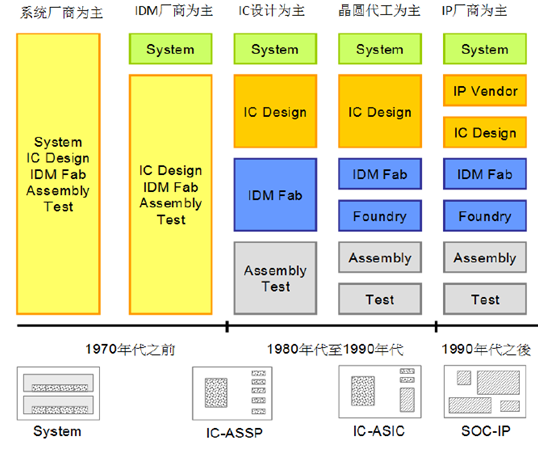Click the 1990年代之後 timeline label
Viewport: 538px width, 449px height.
(x=486, y=350)
